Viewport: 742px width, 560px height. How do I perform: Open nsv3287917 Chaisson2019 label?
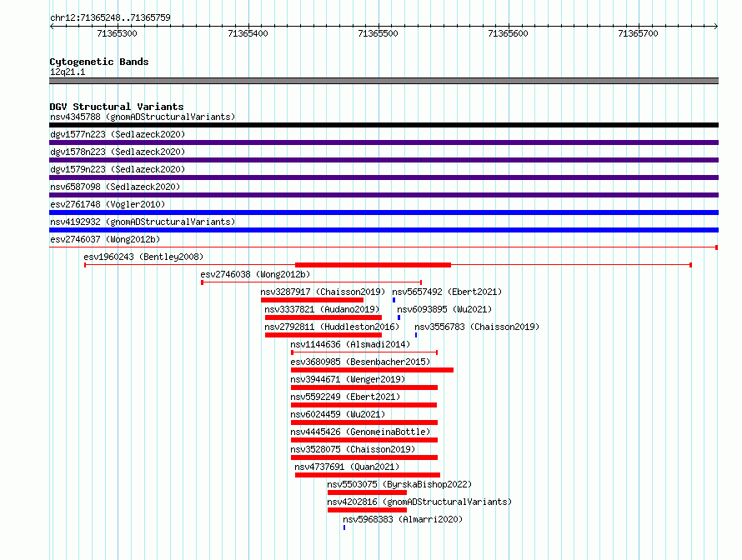point(323,292)
